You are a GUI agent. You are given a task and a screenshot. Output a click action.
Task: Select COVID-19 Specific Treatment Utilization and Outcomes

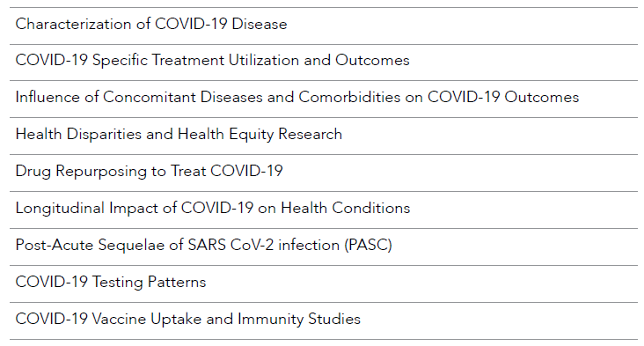click(324, 62)
